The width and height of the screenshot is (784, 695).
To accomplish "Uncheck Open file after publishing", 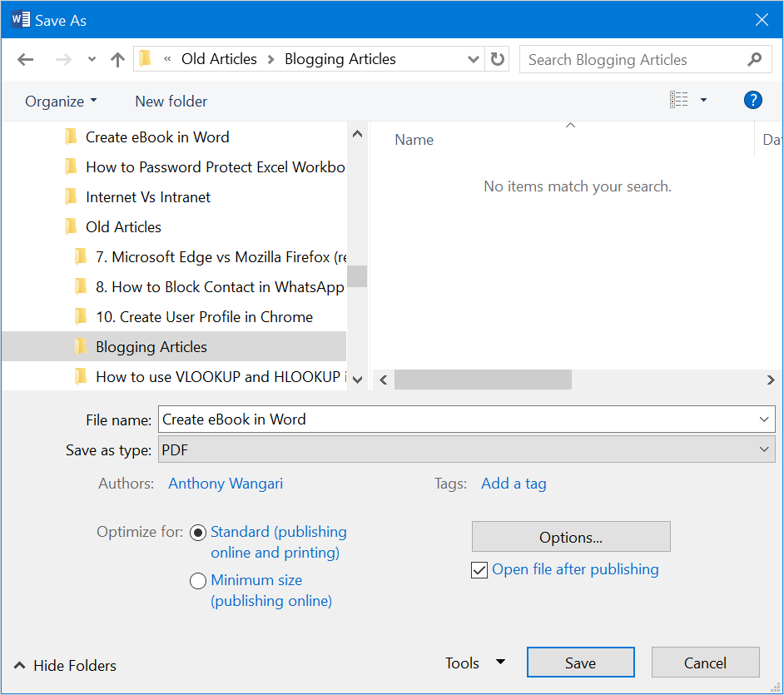I will [479, 570].
